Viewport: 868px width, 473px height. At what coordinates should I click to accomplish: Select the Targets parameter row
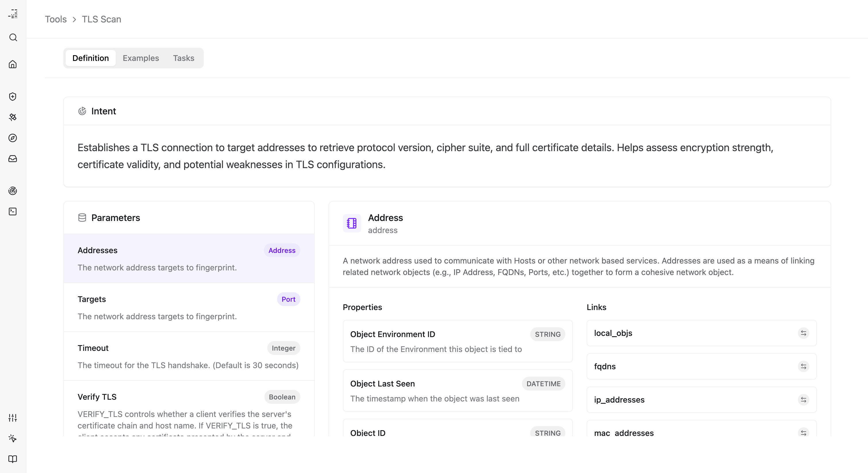(x=189, y=307)
